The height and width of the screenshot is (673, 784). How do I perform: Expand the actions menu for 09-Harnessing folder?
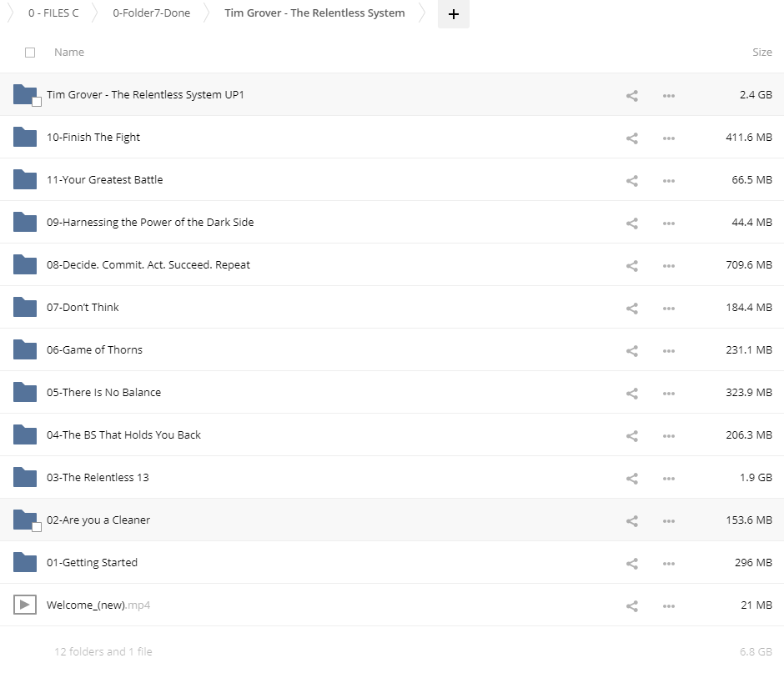coord(668,223)
